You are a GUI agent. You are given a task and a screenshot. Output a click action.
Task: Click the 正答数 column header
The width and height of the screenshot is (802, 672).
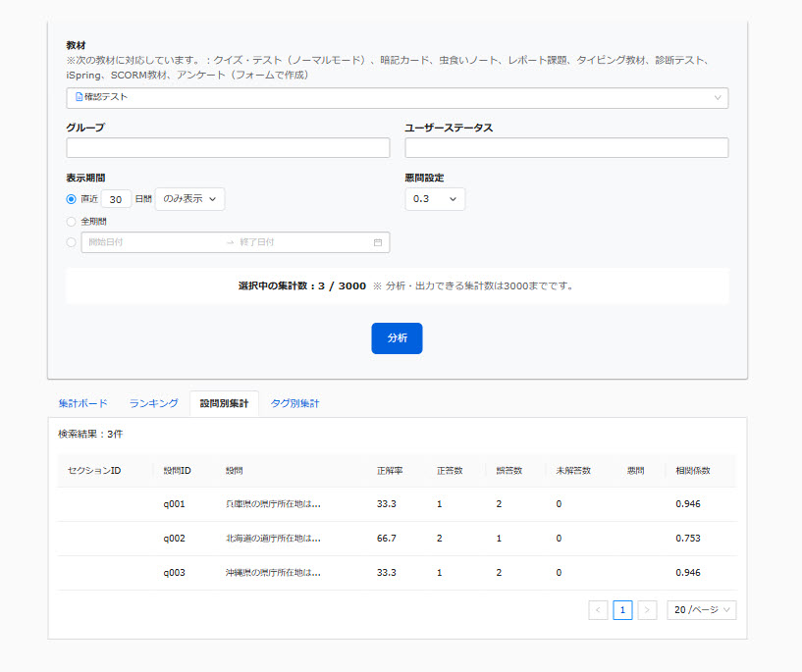(x=450, y=471)
